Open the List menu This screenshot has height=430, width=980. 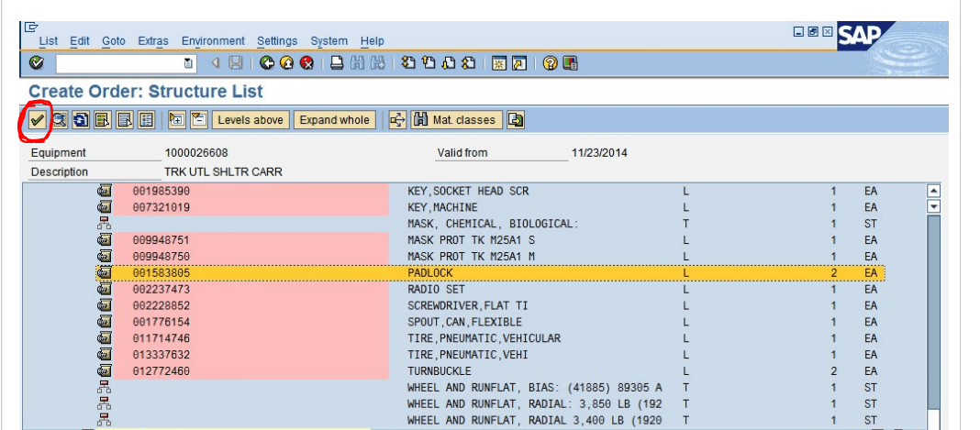coord(48,41)
